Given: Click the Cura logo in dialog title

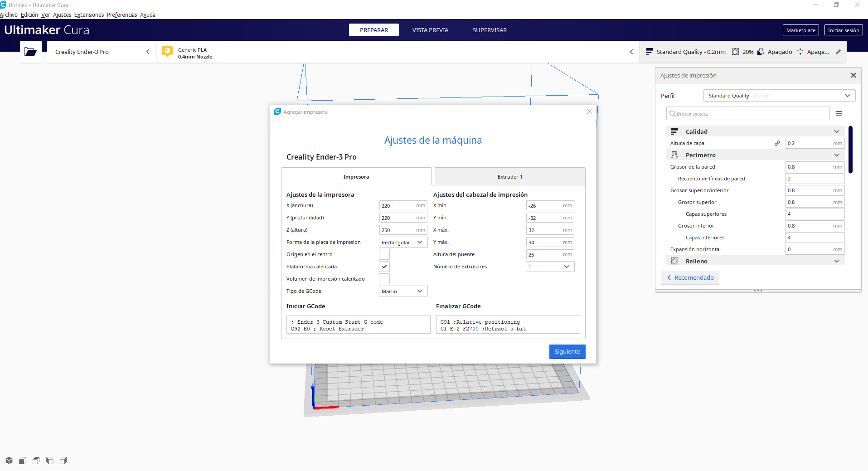Looking at the screenshot, I should [x=277, y=112].
